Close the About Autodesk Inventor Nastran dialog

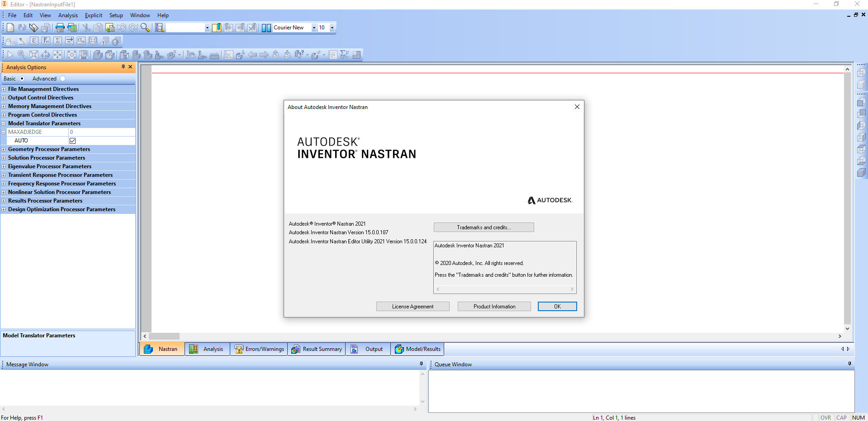pyautogui.click(x=577, y=107)
